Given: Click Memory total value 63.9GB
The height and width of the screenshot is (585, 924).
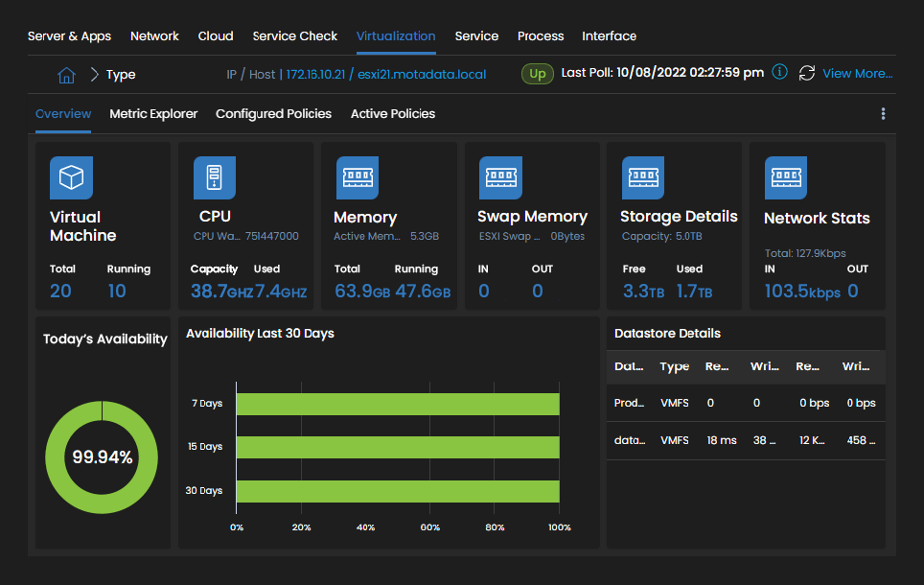Looking at the screenshot, I should click(x=362, y=291).
